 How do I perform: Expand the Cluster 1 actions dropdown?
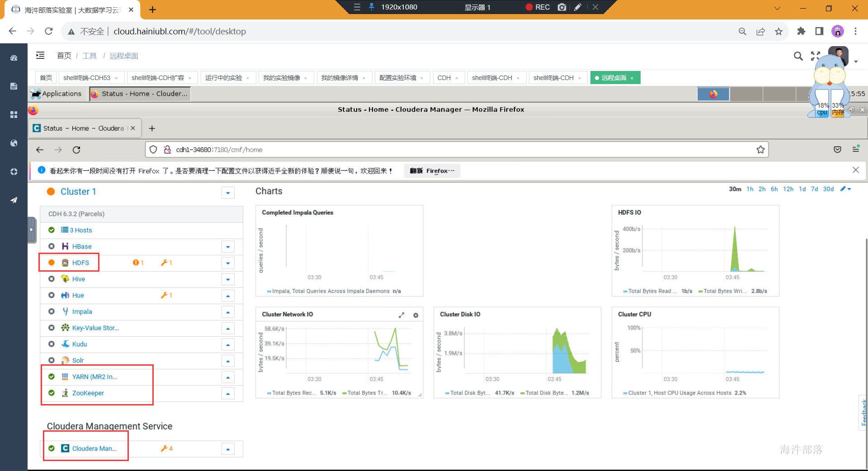point(228,193)
